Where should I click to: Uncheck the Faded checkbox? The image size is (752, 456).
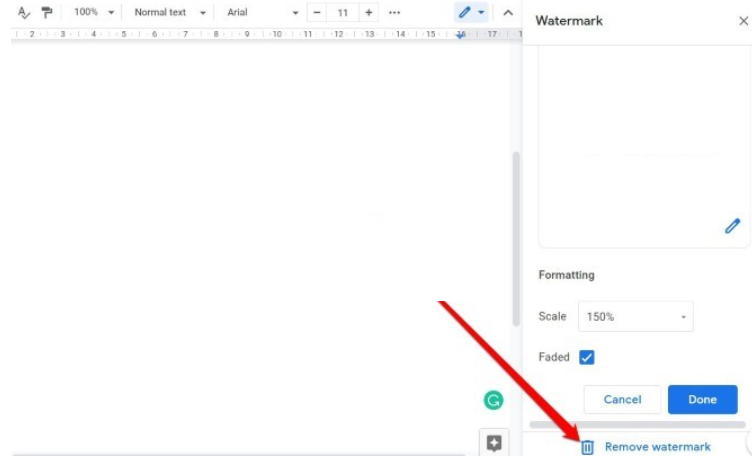587,357
